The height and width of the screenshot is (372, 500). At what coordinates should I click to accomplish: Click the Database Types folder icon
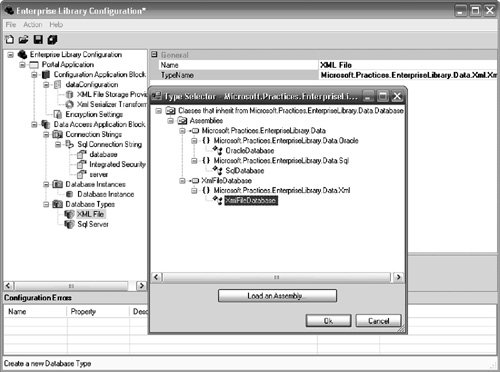click(58, 204)
